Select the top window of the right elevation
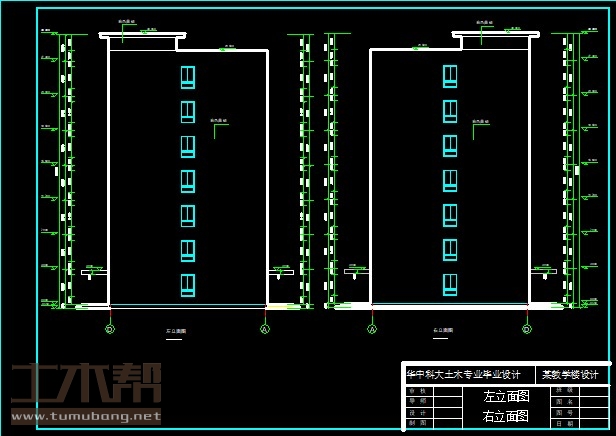 point(450,77)
